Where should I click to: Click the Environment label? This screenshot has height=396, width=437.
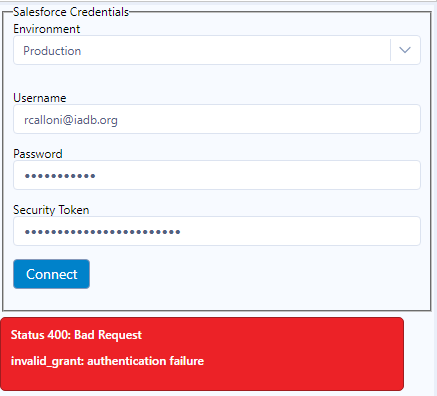pyautogui.click(x=47, y=29)
